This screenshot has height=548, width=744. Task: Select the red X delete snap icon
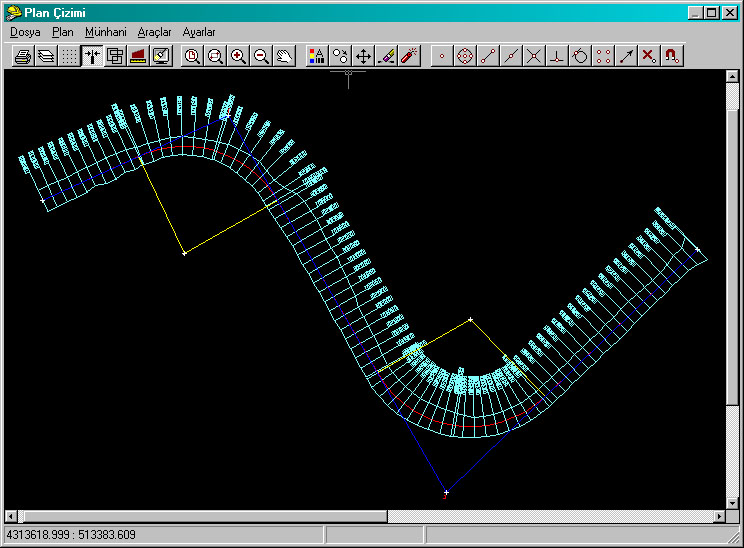649,56
